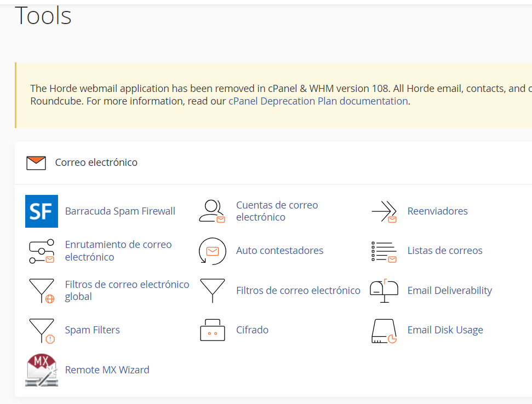Screen dimensions: 532x404
Task: Open the Reenviadores link
Action: 437,211
